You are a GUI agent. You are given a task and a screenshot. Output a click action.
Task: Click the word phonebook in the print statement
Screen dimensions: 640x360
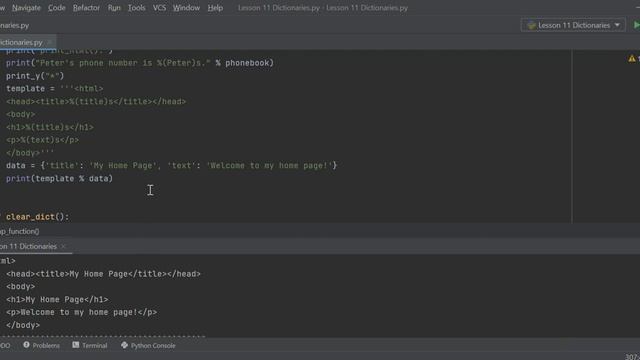247,63
